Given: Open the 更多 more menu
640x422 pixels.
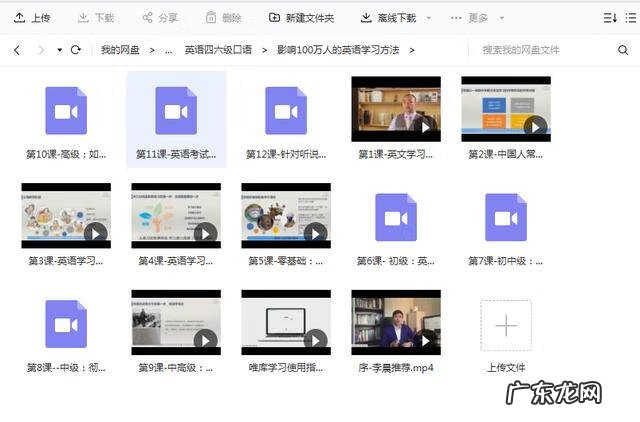Looking at the screenshot, I should [x=469, y=18].
